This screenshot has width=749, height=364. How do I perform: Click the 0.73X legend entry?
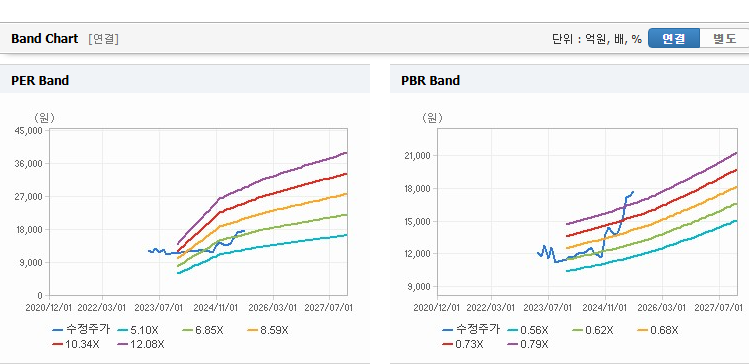[x=463, y=344]
